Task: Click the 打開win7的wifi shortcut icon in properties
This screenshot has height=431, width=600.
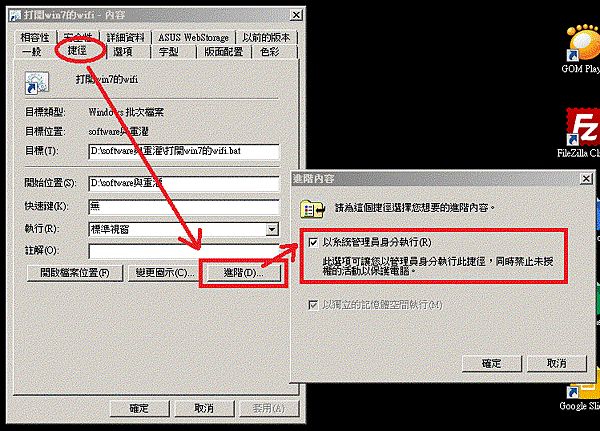Action: point(37,82)
